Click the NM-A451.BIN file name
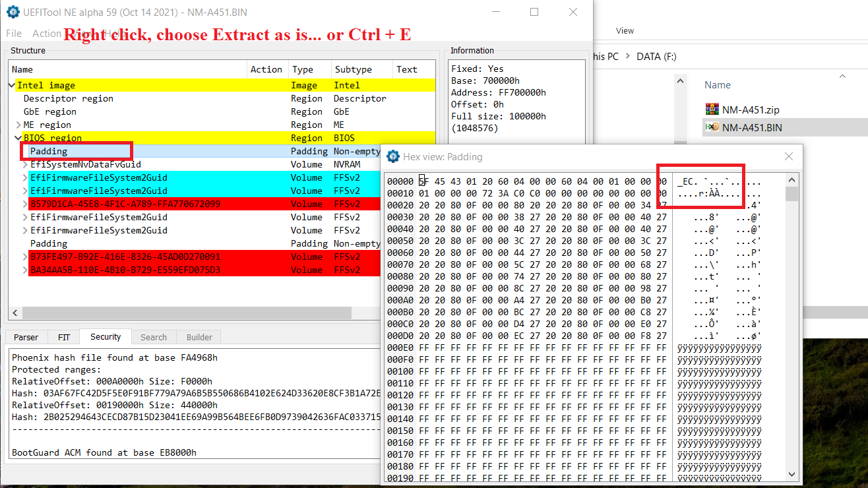This screenshot has height=488, width=868. (x=752, y=127)
